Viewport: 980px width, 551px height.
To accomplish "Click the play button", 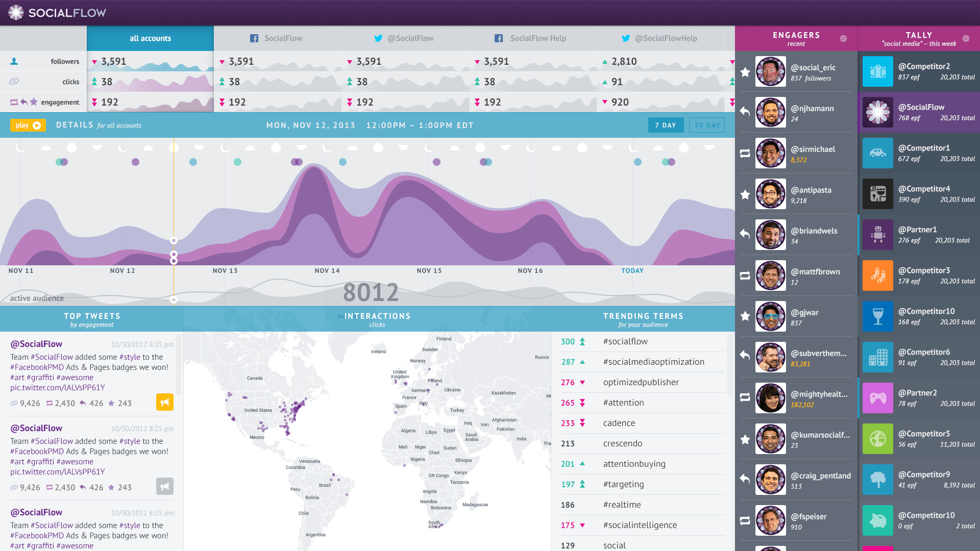I will pyautogui.click(x=28, y=125).
